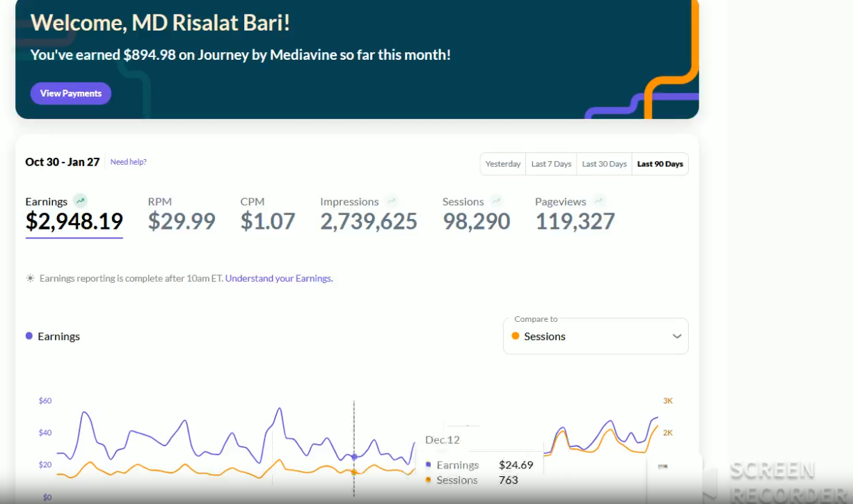Select the Impressions 2,739,625 metric
This screenshot has height=504, width=853.
369,214
